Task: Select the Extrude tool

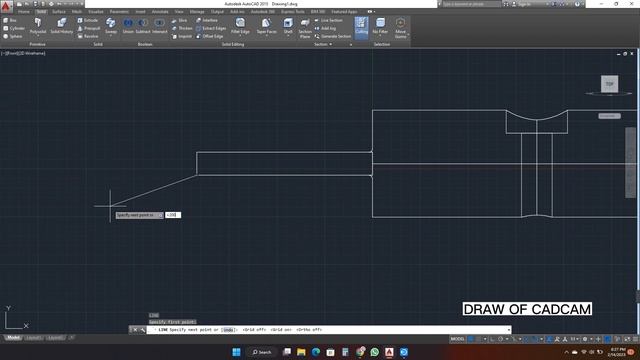Action: (x=88, y=20)
